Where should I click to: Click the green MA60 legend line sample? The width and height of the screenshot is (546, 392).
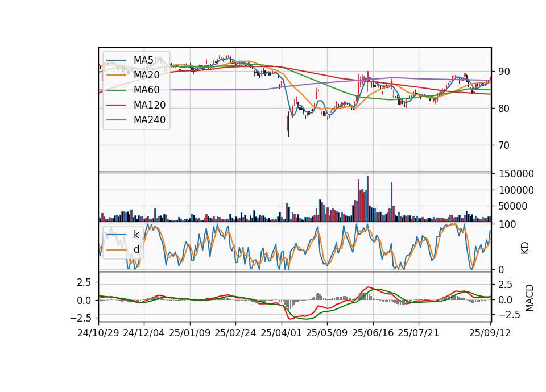[x=116, y=90]
